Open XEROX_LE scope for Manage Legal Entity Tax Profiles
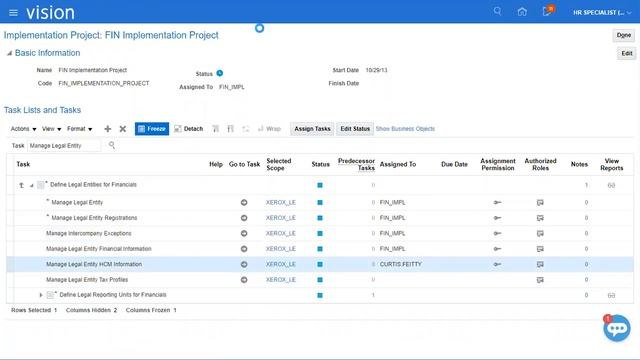The width and height of the screenshot is (640, 360). pyautogui.click(x=280, y=280)
